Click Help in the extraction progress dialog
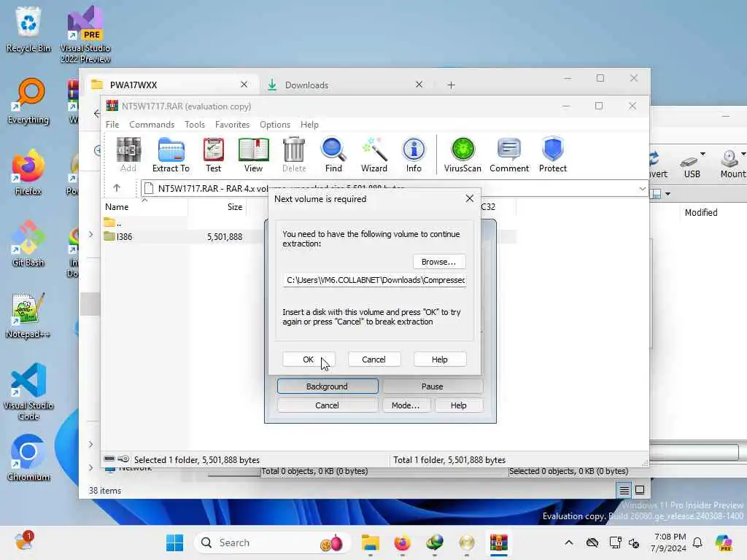Screen dimensions: 747x560 (x=458, y=405)
